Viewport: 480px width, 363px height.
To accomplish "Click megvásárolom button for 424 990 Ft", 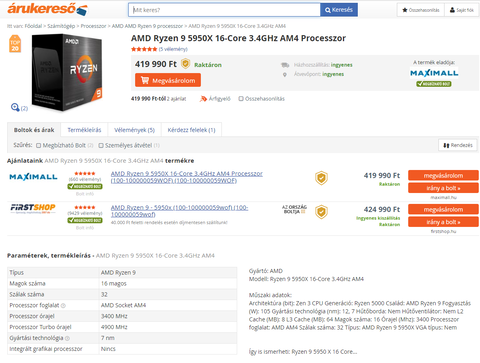I will (443, 209).
